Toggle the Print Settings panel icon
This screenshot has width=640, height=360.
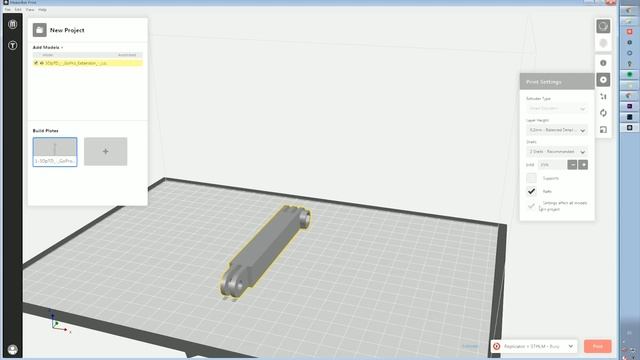[x=603, y=80]
